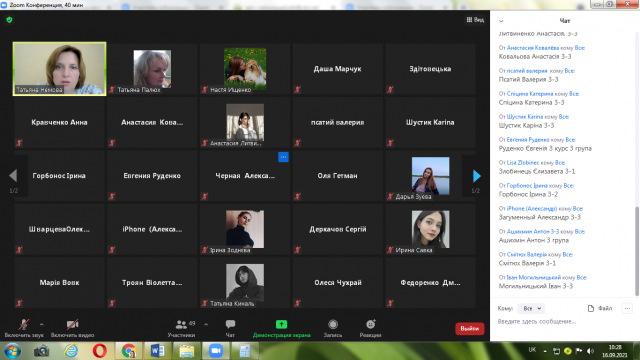Check green shield encryption info icon
640x360 pixels.
9,20
